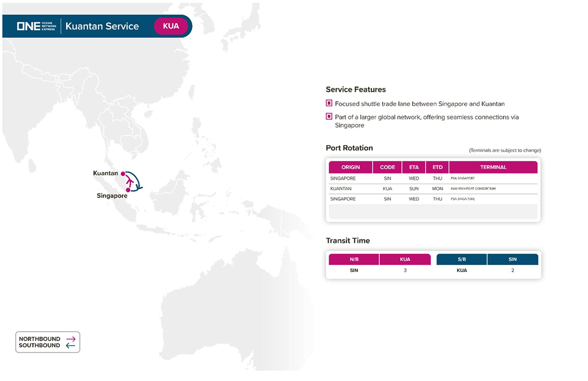Viewport: 588px width, 381px height.
Task: Click the blue S/B transit time header
Action: coord(461,260)
